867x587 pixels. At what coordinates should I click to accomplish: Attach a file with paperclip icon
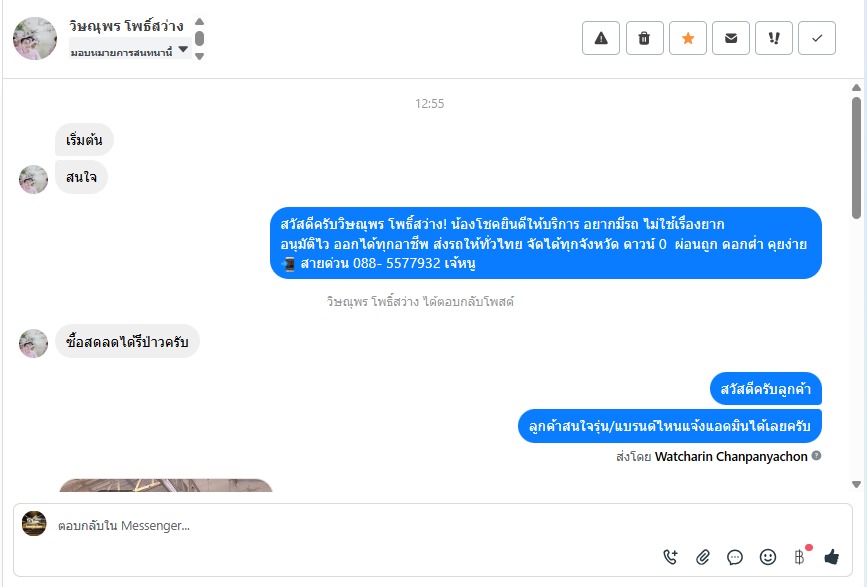tap(702, 557)
